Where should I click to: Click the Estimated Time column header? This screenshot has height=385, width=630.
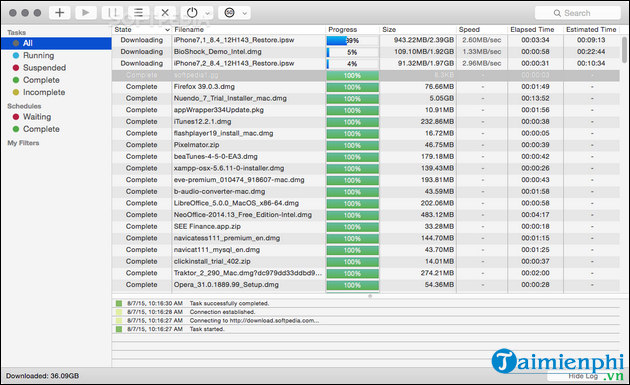(591, 29)
